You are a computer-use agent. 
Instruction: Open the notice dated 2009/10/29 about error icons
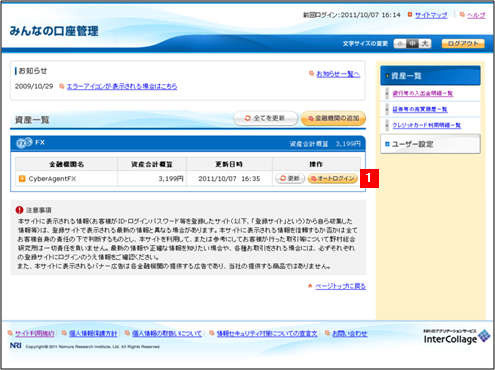tap(122, 86)
